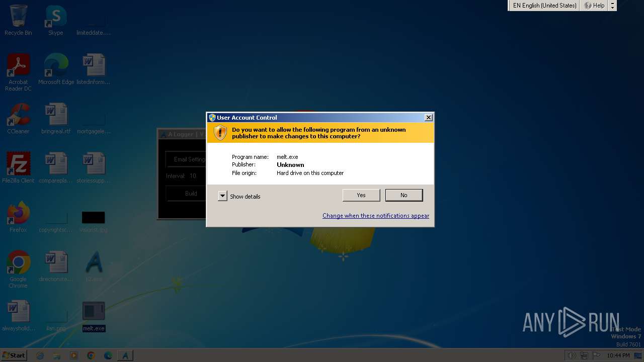Screen dimensions: 644x362
Task: Open Acrobat Reader DC desktop shortcut
Action: [x=18, y=72]
